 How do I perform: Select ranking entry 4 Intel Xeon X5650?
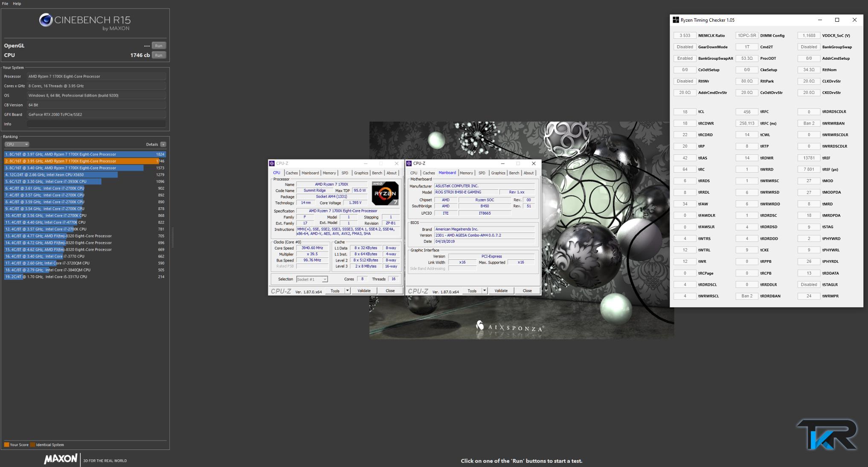tap(85, 174)
